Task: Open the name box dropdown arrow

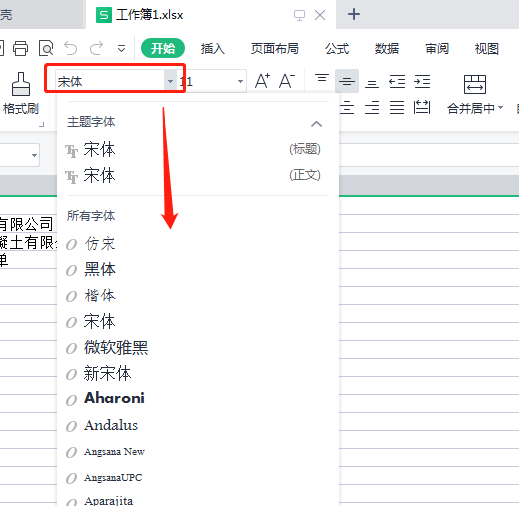Action: click(34, 155)
